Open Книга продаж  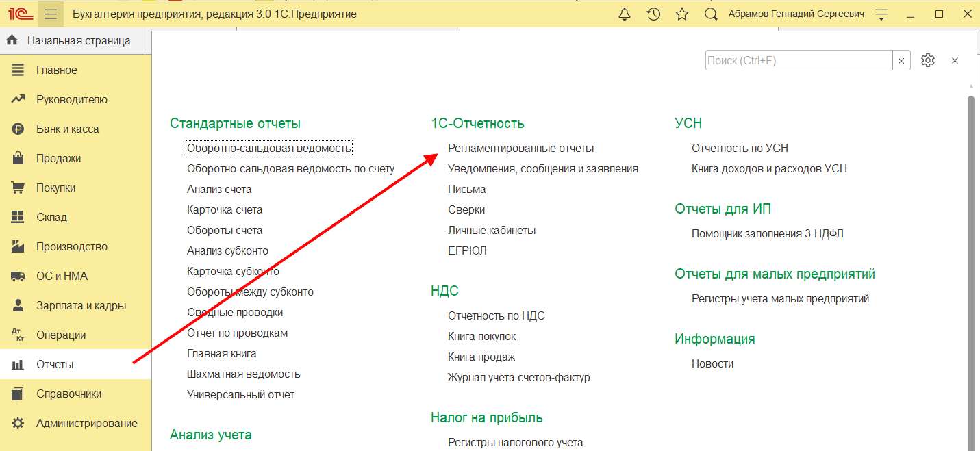coord(481,357)
